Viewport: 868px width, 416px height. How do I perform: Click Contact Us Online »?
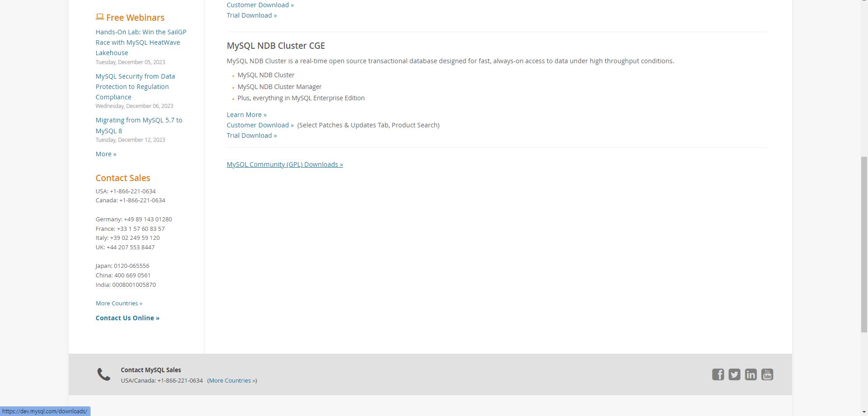(x=127, y=318)
